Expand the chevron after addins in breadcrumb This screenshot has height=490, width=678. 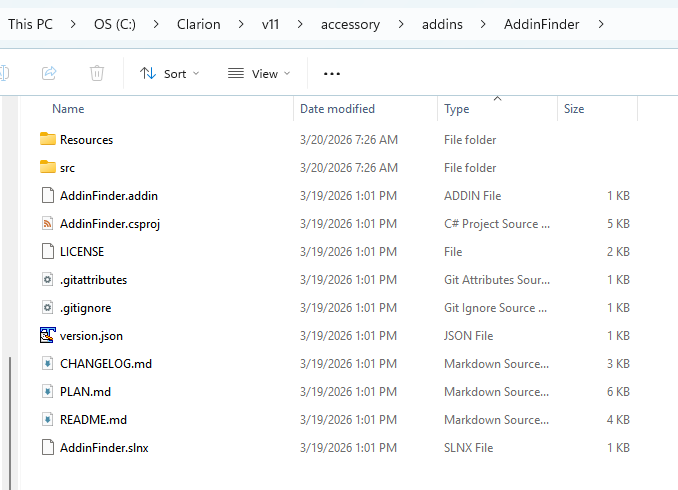(485, 24)
